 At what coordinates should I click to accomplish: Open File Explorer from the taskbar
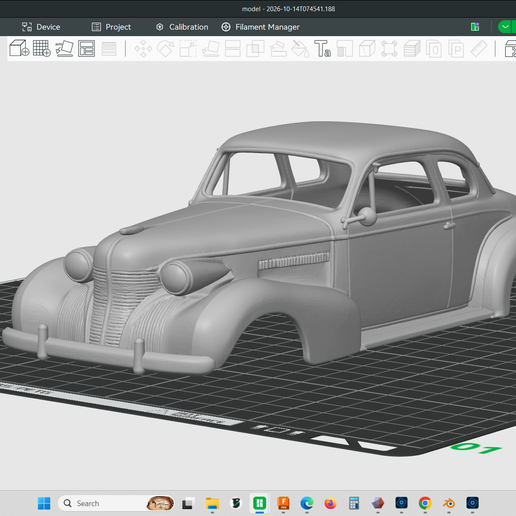[212, 503]
